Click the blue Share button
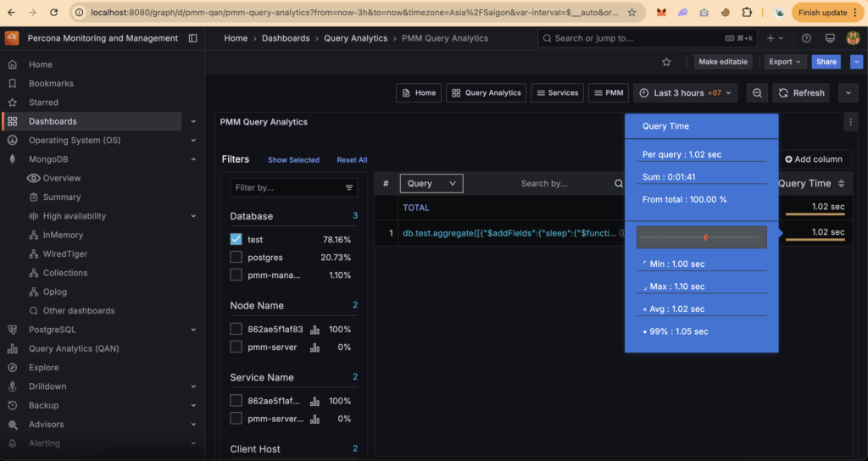Viewport: 868px width, 461px height. 826,62
